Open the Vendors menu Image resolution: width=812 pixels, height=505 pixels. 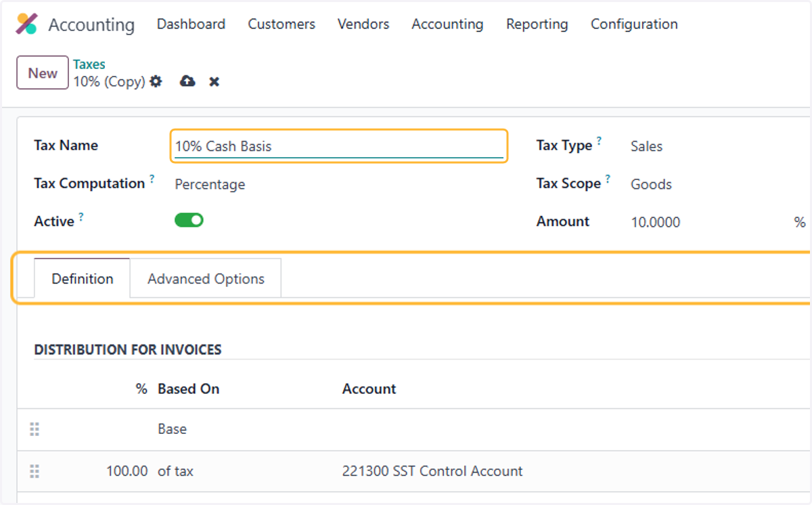(363, 24)
